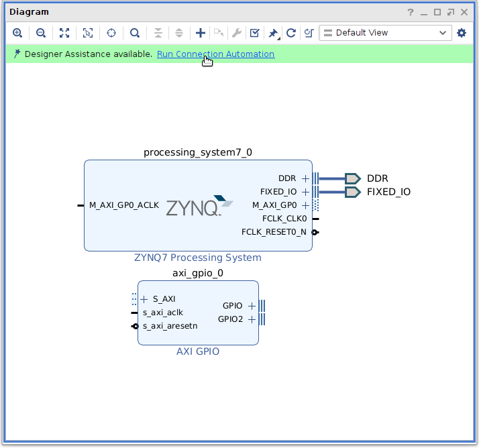The height and width of the screenshot is (448, 479).
Task: Click Run Connection Automation link
Action: [x=215, y=54]
